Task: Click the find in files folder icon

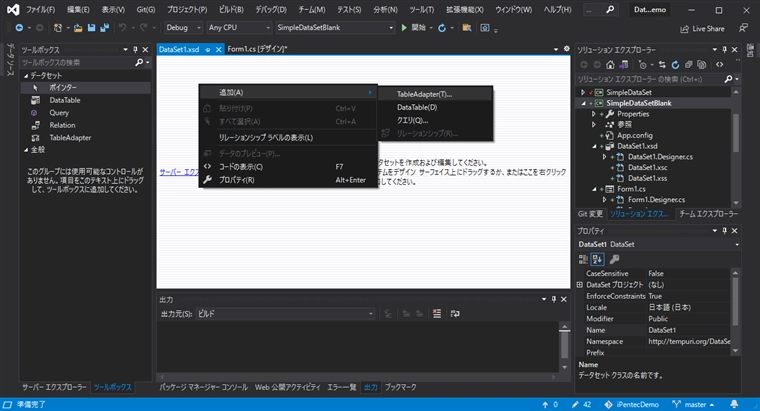Action: 467,28
